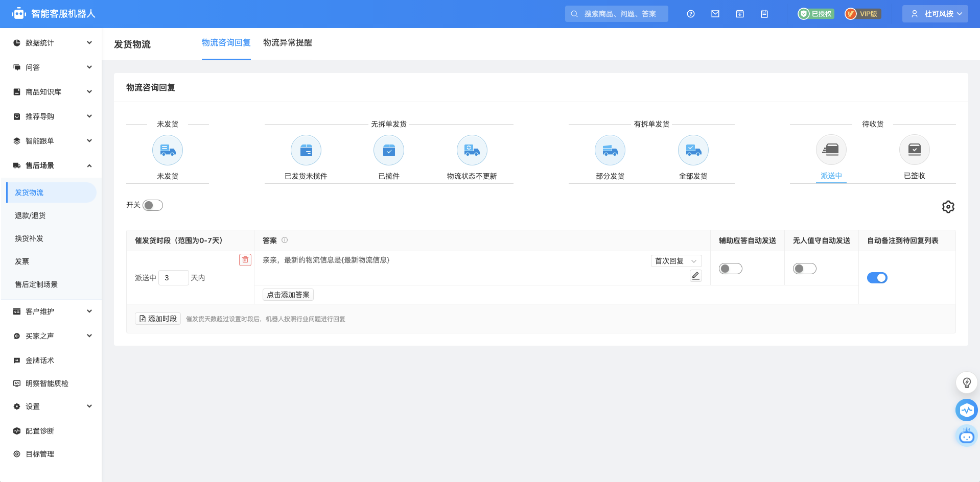980x482 pixels.
Task: Open 发票 in the sidebar
Action: (x=22, y=261)
